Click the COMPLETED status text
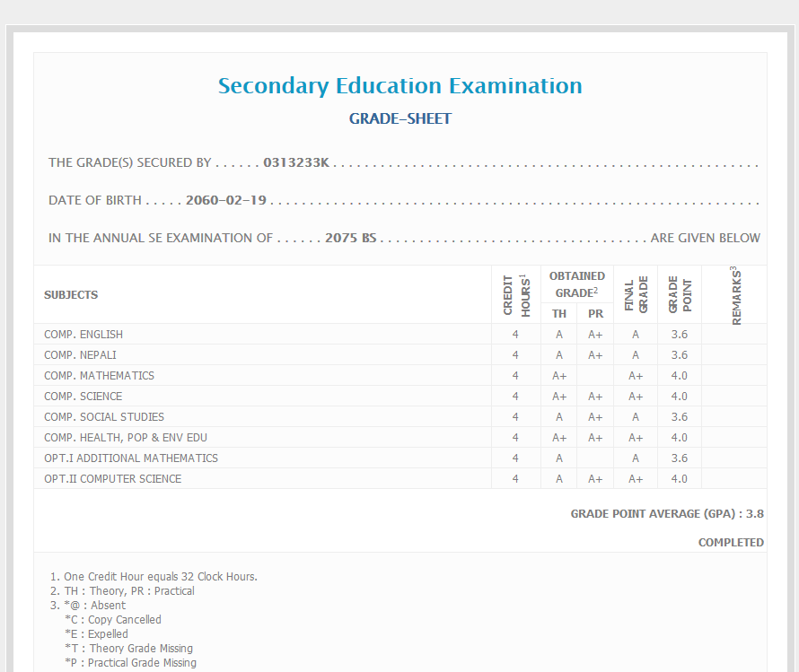The width and height of the screenshot is (799, 672). 731,543
